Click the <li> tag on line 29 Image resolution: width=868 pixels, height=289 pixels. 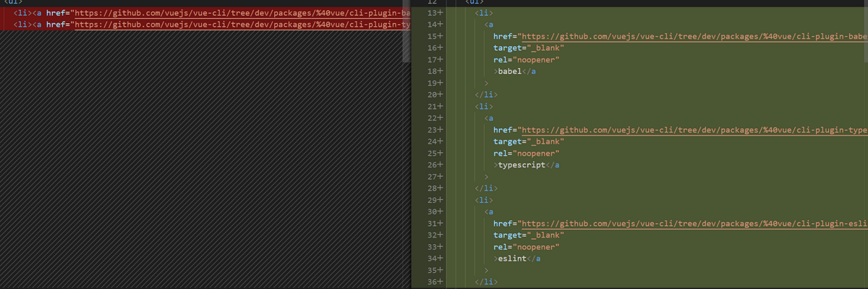pyautogui.click(x=484, y=200)
